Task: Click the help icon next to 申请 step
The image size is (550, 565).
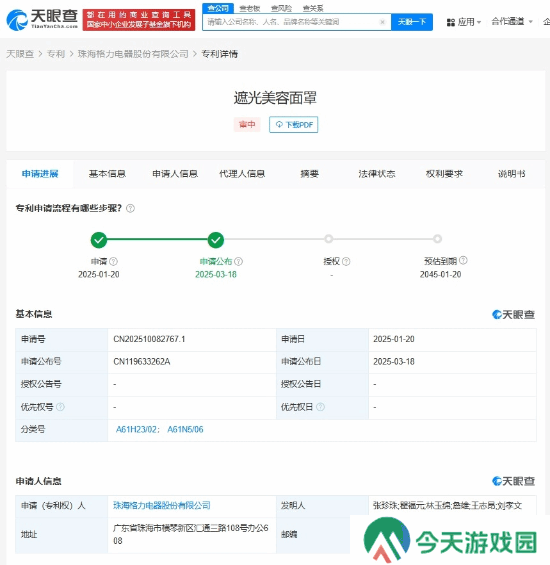Action: [114, 261]
